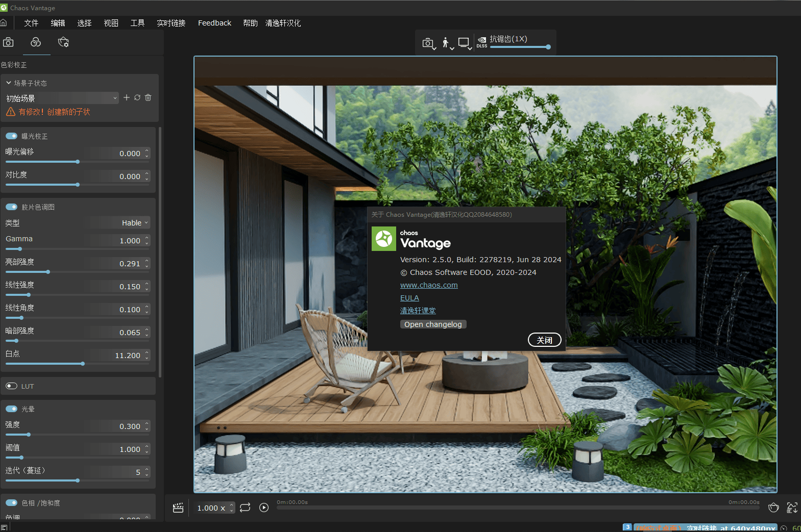801x532 pixels.
Task: Open the 帮助 menu
Action: (250, 23)
